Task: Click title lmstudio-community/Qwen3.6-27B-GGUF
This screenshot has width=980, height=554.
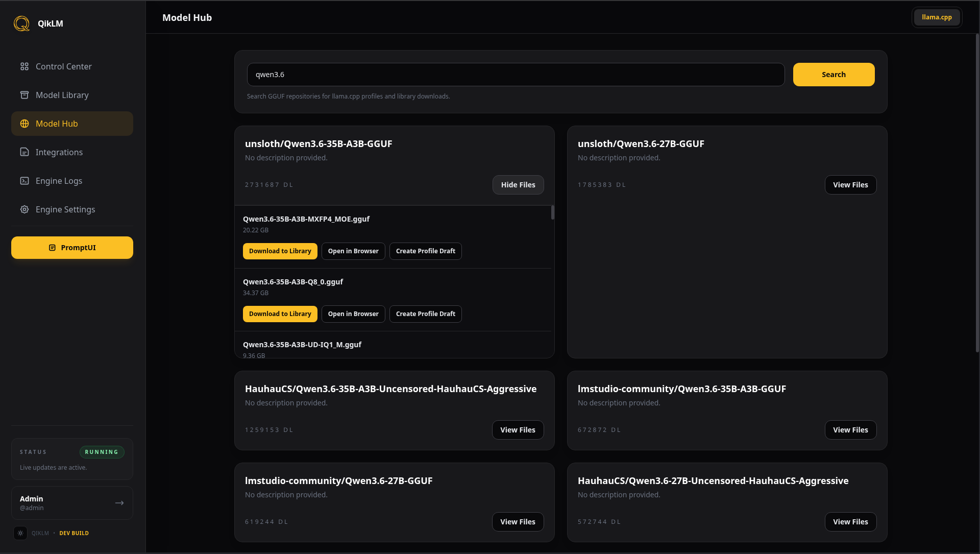Action: 339,481
